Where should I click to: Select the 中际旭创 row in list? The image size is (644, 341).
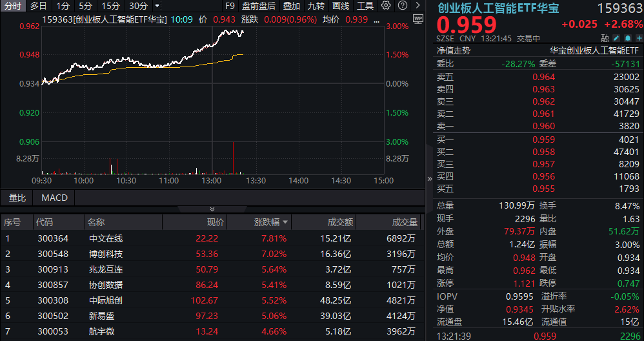[105, 300]
